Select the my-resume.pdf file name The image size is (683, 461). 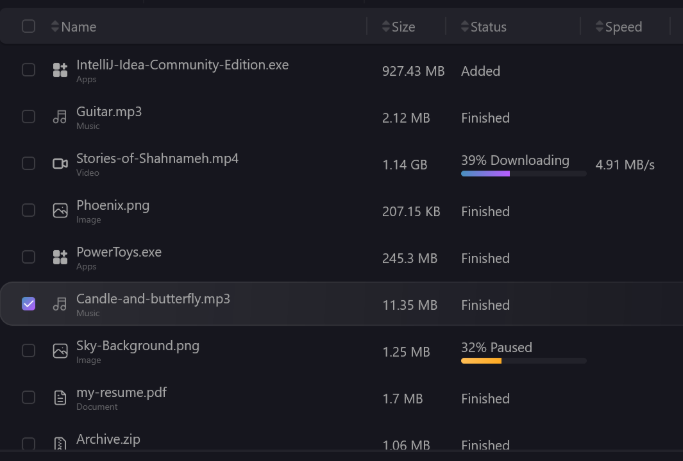[x=122, y=392]
